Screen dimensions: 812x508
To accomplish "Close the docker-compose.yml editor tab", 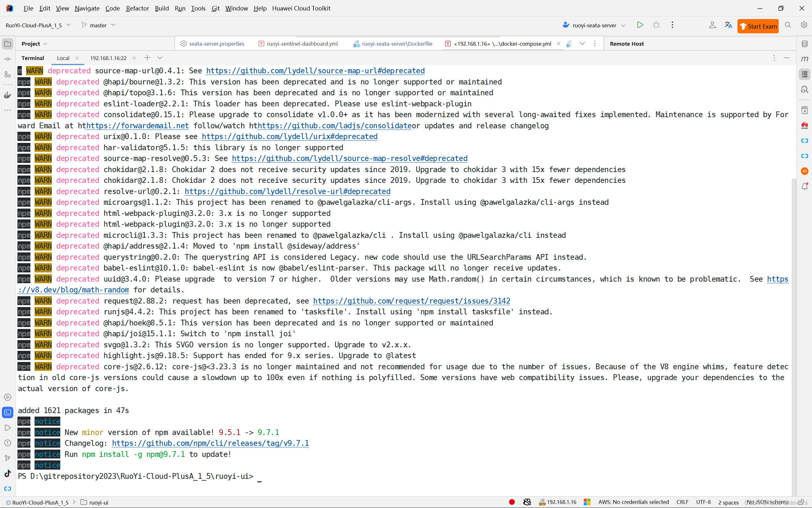I will (558, 44).
